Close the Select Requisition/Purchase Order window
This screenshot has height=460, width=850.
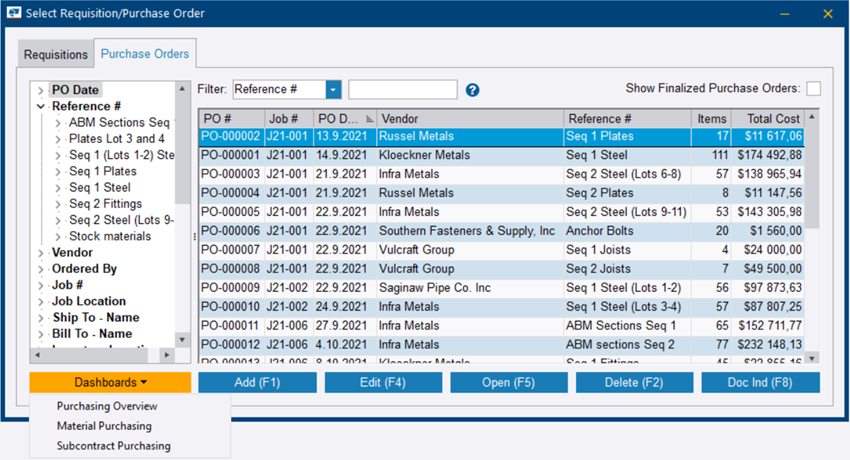click(x=827, y=13)
